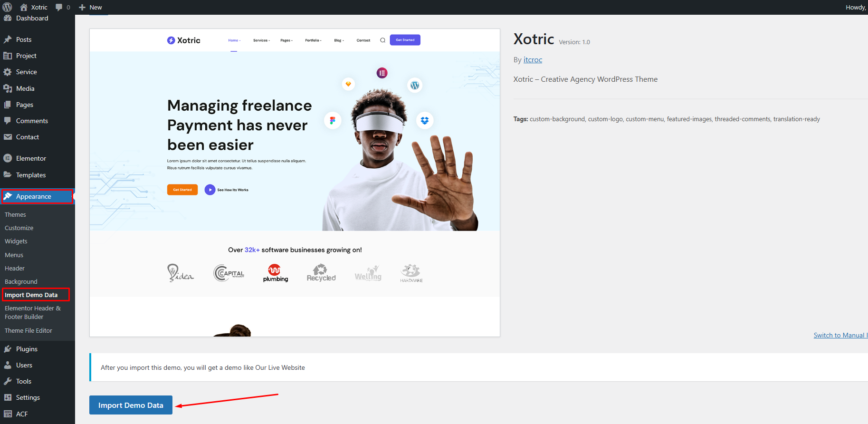Select the Customize submenu item
This screenshot has width=868, height=424.
pos(19,228)
